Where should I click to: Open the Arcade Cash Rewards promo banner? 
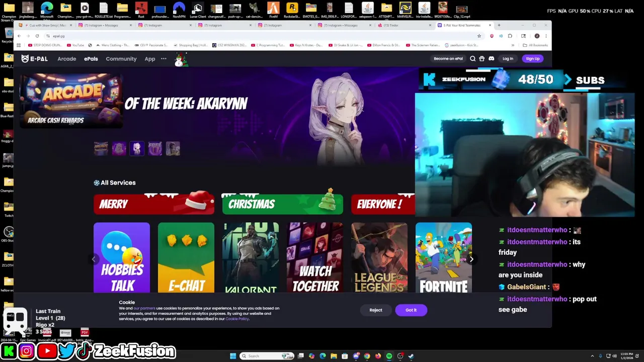70,102
